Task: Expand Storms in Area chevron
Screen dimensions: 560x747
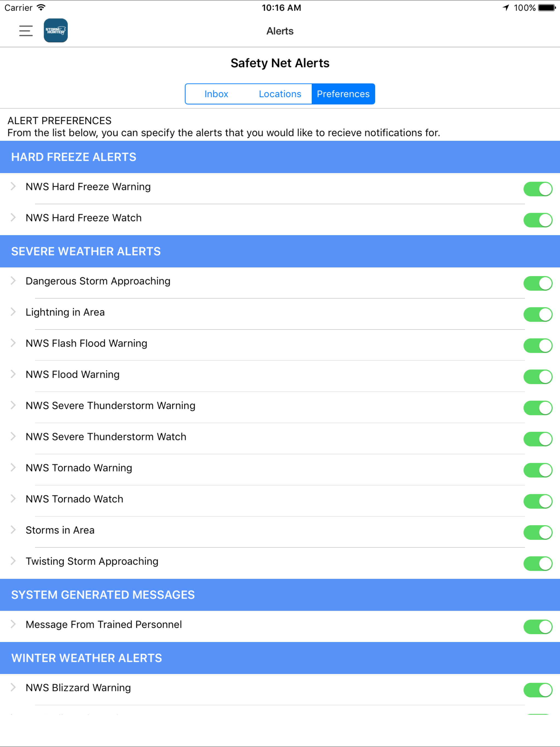Action: click(x=13, y=530)
